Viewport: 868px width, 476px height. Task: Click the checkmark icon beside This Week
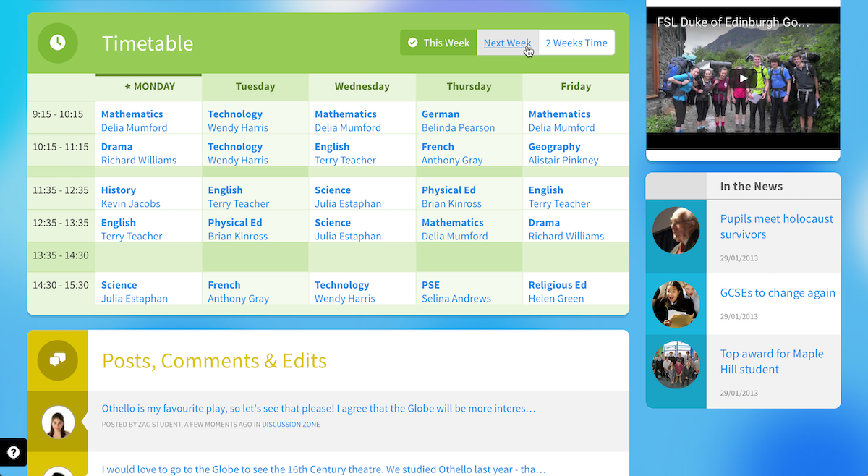pos(414,43)
